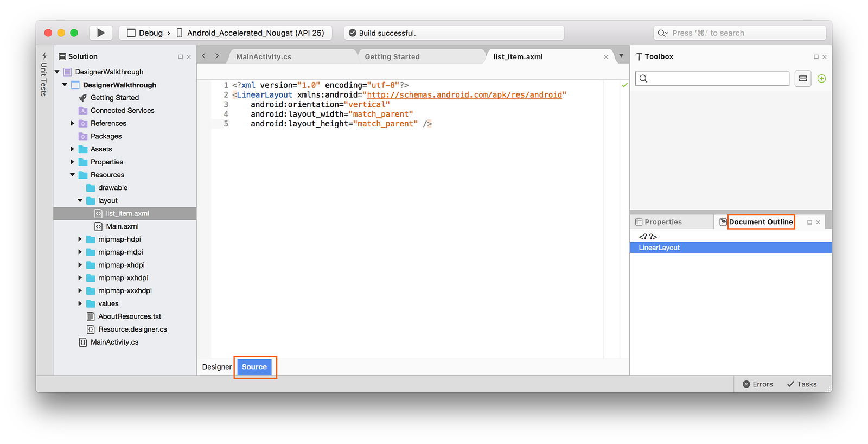Screen dimensions: 868x444
Task: Click the Connected Services icon
Action: 83,111
